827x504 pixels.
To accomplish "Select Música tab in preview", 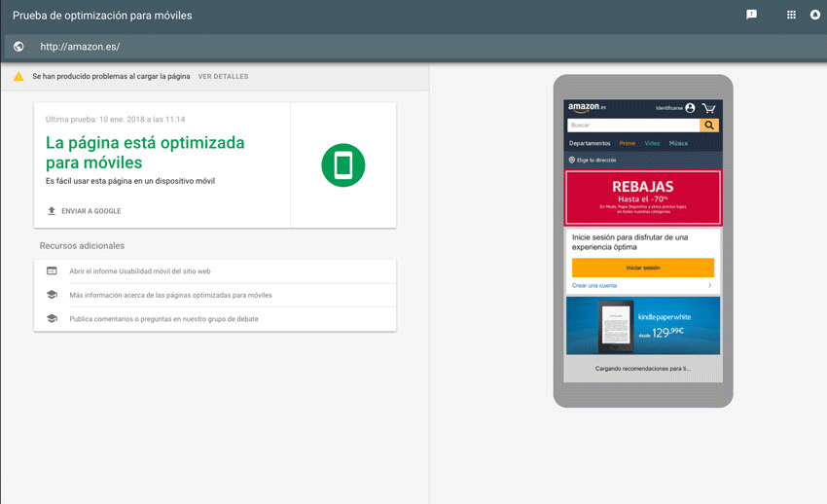I will point(678,143).
